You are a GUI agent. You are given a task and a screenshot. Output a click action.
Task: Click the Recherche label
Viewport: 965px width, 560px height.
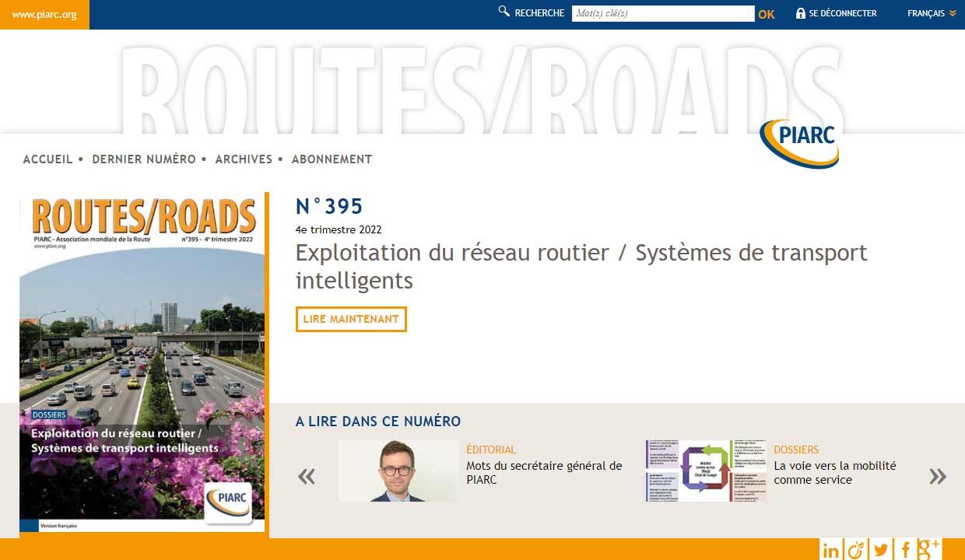point(539,13)
